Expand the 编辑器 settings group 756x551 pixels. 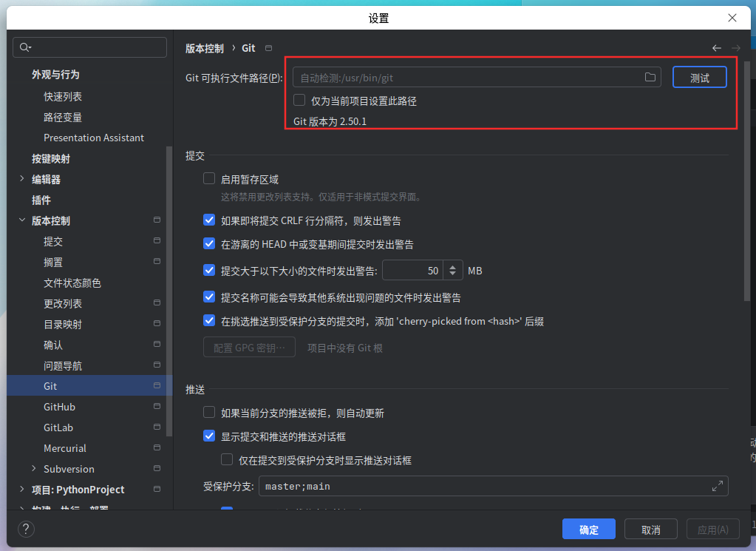(x=21, y=178)
